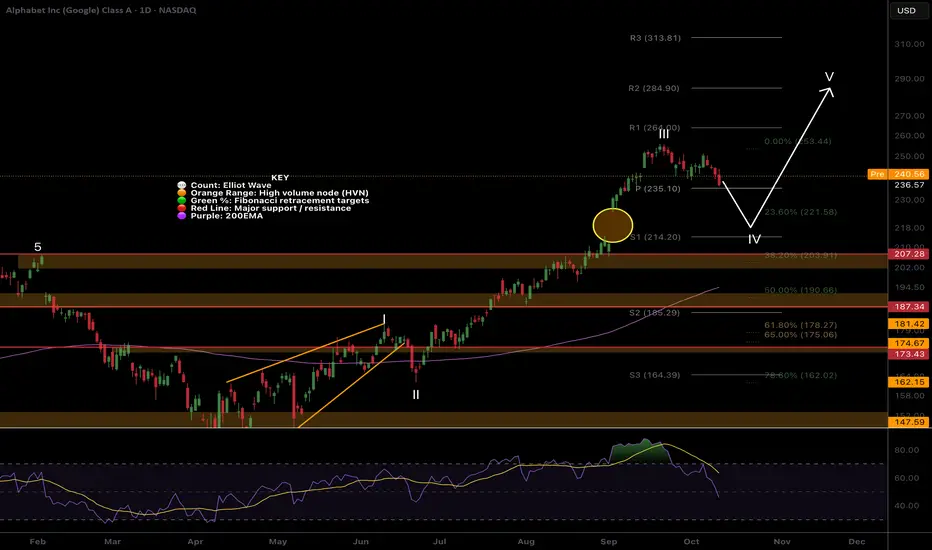Click the 23.60% (221.58) Fibonacci label
This screenshot has width=932, height=550.
(801, 212)
